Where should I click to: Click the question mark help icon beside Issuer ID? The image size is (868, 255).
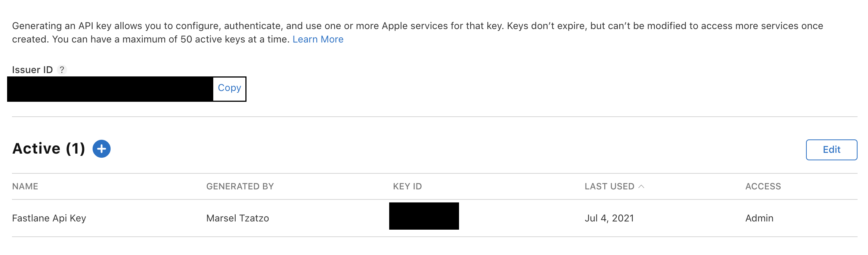click(62, 70)
